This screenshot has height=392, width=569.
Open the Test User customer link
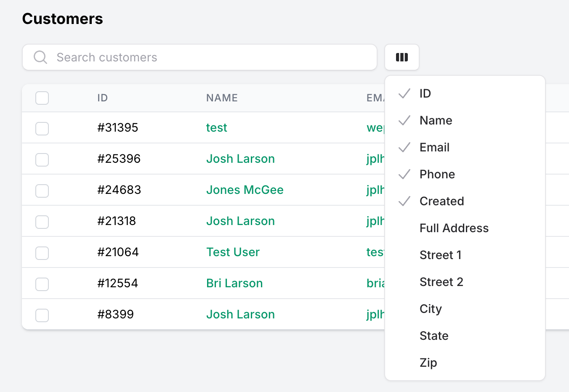coord(233,252)
